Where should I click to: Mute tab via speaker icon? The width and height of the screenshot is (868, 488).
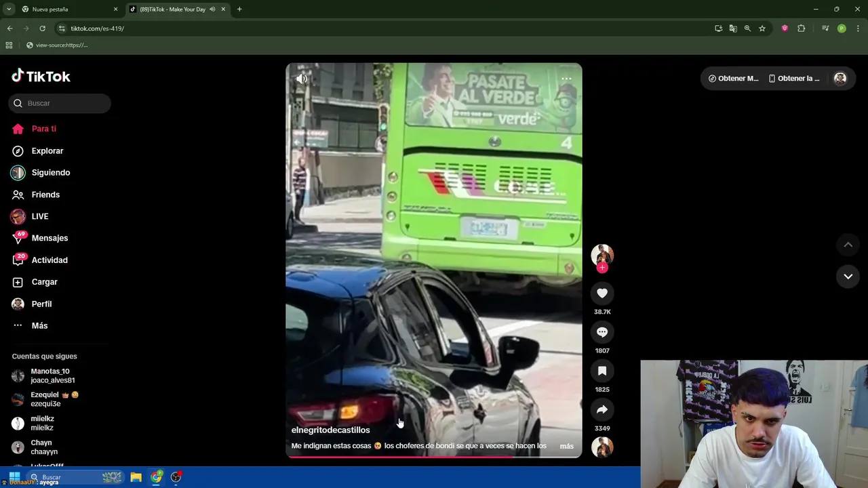point(212,9)
